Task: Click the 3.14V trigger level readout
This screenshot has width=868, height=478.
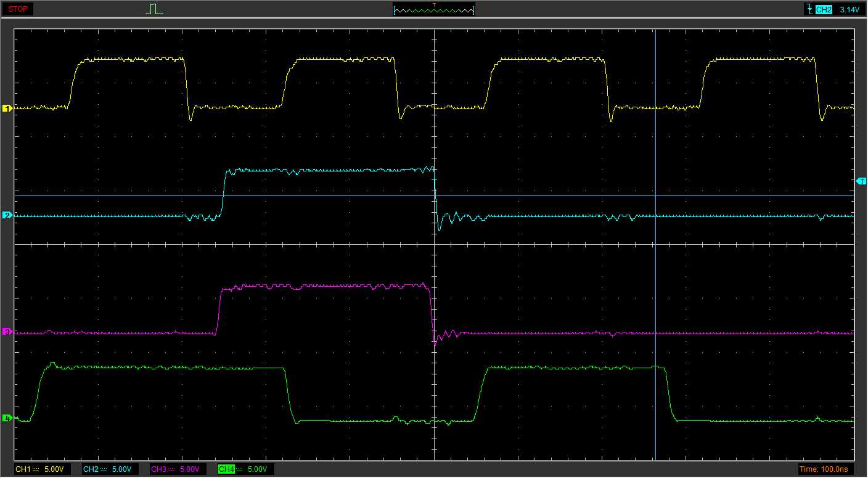Action: point(849,10)
